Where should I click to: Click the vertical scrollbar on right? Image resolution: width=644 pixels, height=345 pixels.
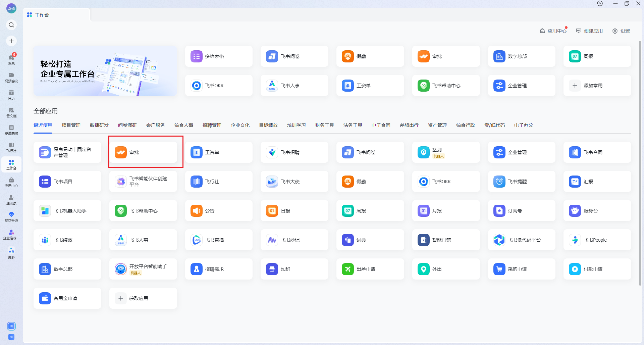640,163
